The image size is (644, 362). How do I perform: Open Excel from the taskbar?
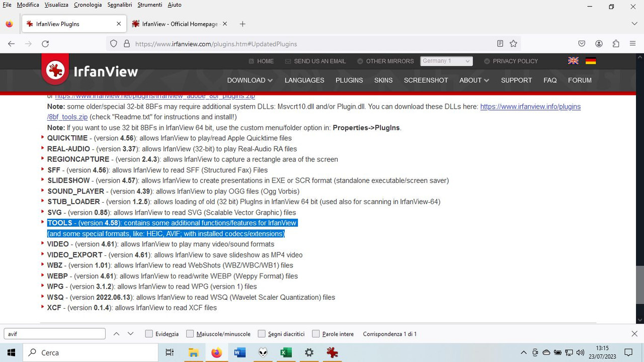(286, 352)
